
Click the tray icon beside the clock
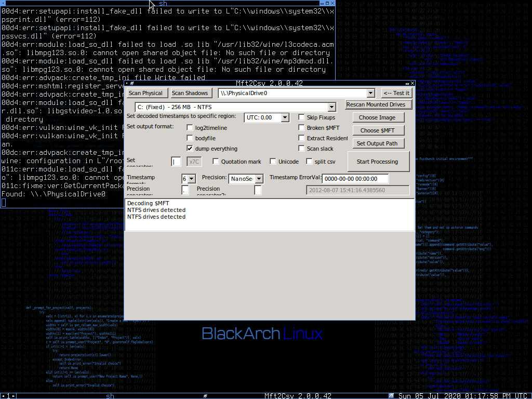click(391, 396)
